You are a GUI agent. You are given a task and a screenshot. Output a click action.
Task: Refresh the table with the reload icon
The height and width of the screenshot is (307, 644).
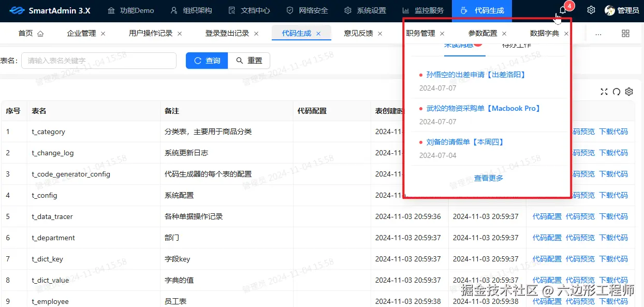[617, 92]
